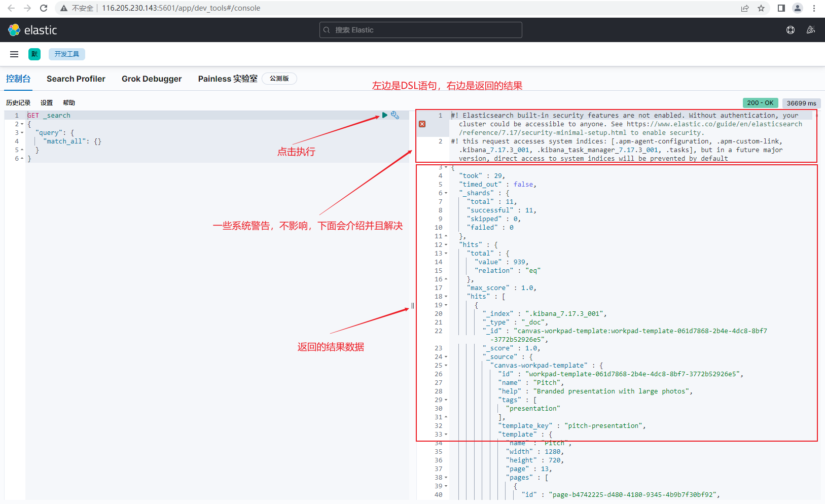The image size is (825, 504).
Task: Open the hamburger navigation menu
Action: [14, 54]
